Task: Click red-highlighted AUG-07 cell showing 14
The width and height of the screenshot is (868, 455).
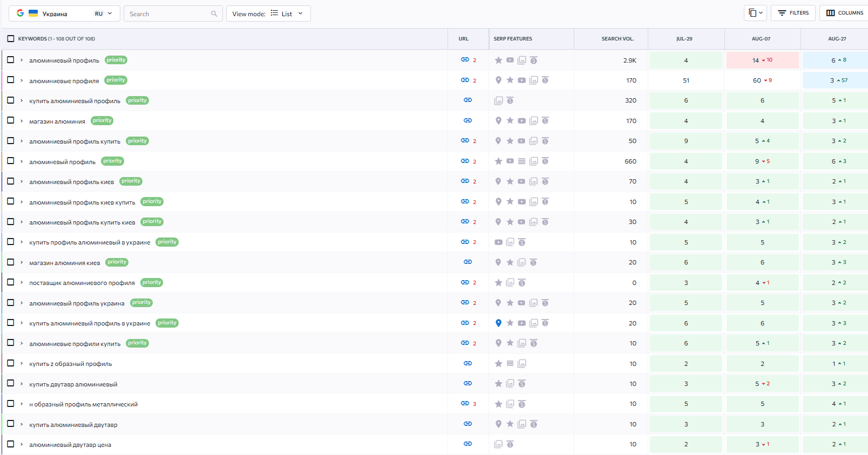Action: (762, 60)
